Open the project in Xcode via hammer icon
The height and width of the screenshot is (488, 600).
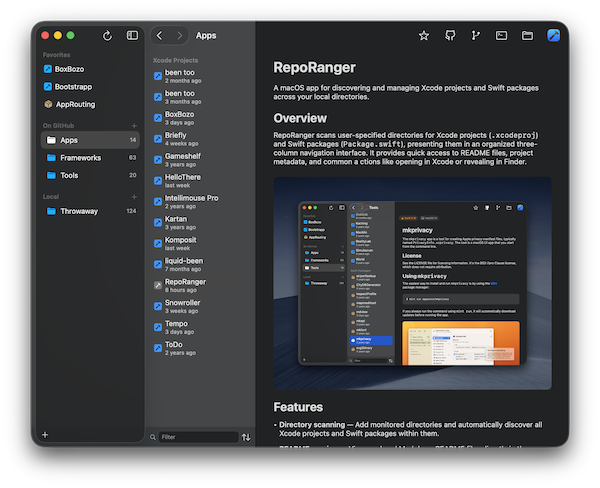coord(553,36)
